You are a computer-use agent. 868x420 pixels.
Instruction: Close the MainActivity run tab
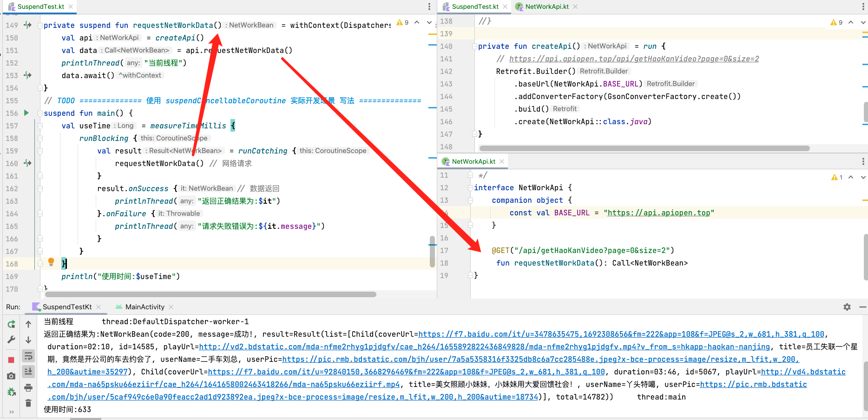[x=171, y=307]
